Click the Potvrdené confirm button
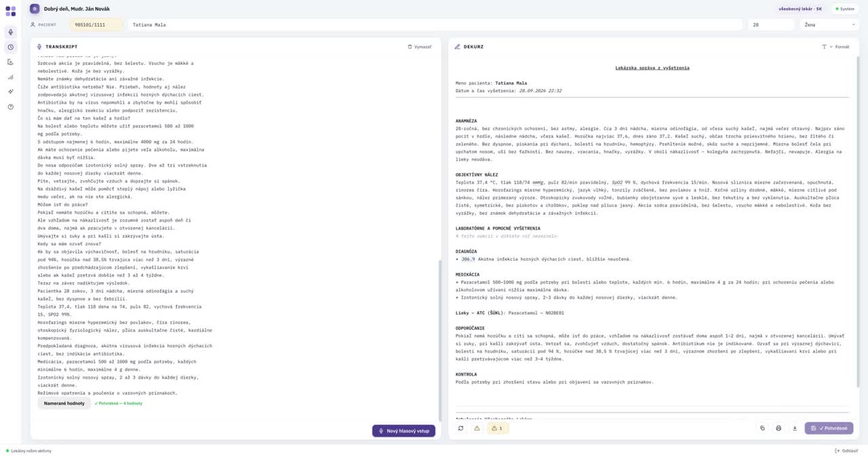This screenshot has height=457, width=868. [x=829, y=429]
